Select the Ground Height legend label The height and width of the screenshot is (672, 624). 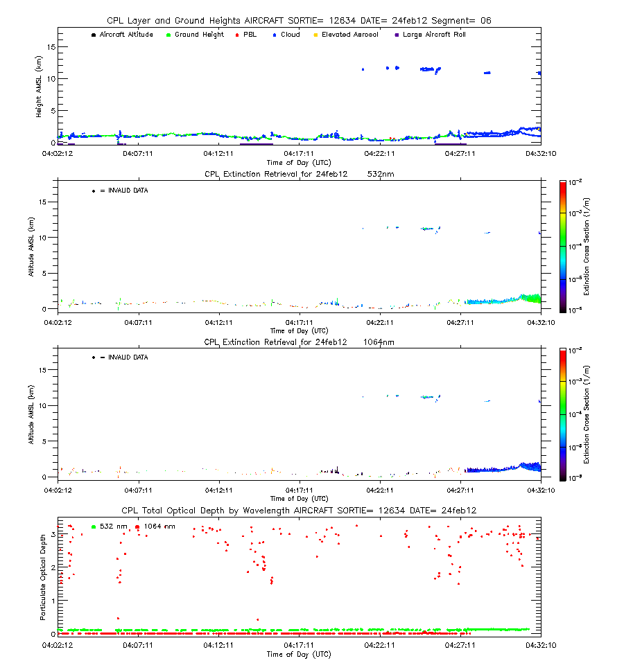[199, 34]
